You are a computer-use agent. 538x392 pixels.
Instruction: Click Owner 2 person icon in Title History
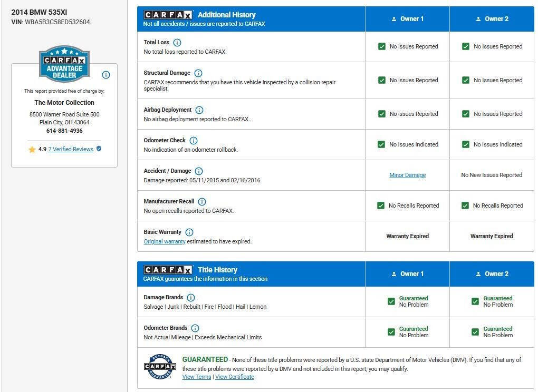[x=478, y=274]
